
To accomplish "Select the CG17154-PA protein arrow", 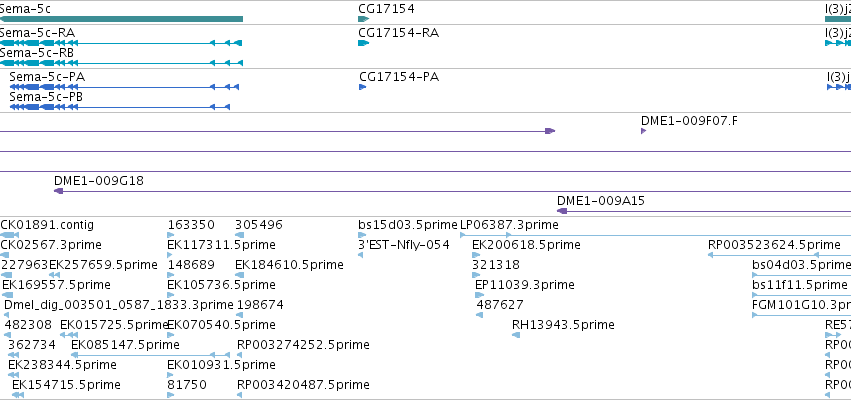I will click(x=363, y=87).
